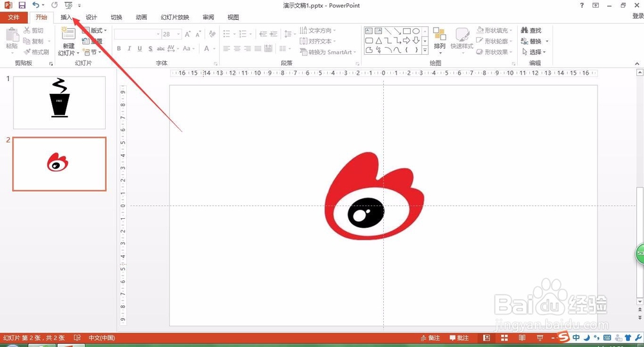Start slideshow from the quick access toolbar
Viewport: 644px width, 347px height.
click(68, 5)
